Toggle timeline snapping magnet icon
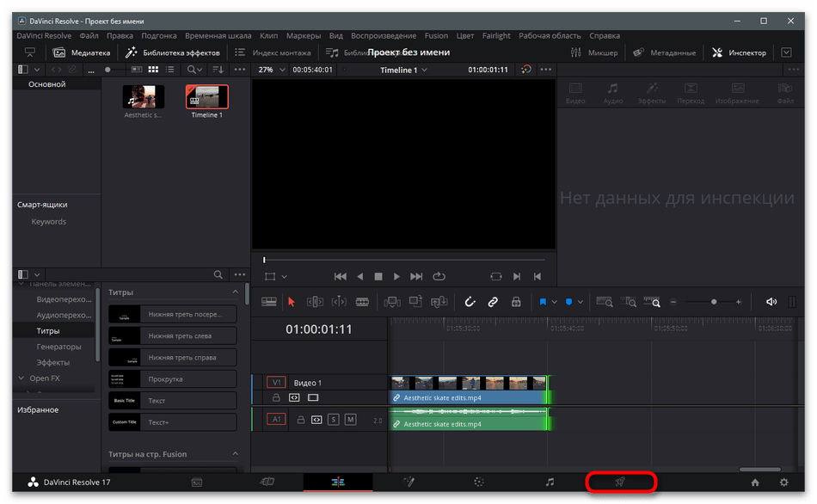Image resolution: width=817 pixels, height=504 pixels. click(470, 302)
